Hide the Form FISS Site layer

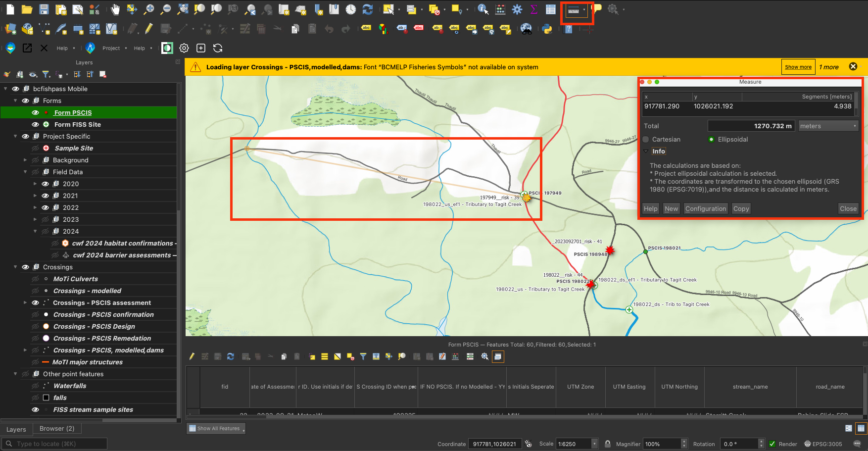(x=35, y=124)
